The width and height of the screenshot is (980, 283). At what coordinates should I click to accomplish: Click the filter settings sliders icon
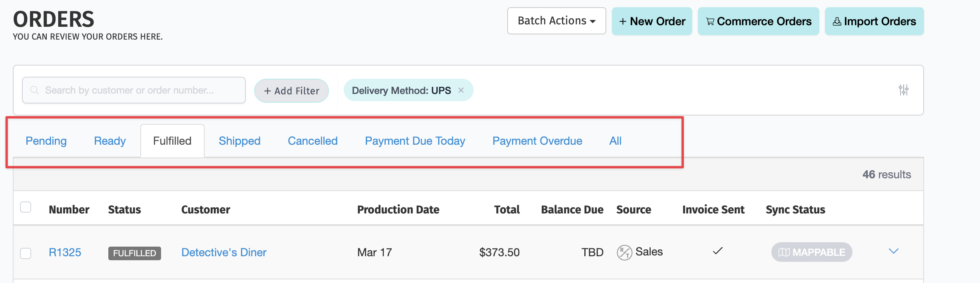coord(903,90)
